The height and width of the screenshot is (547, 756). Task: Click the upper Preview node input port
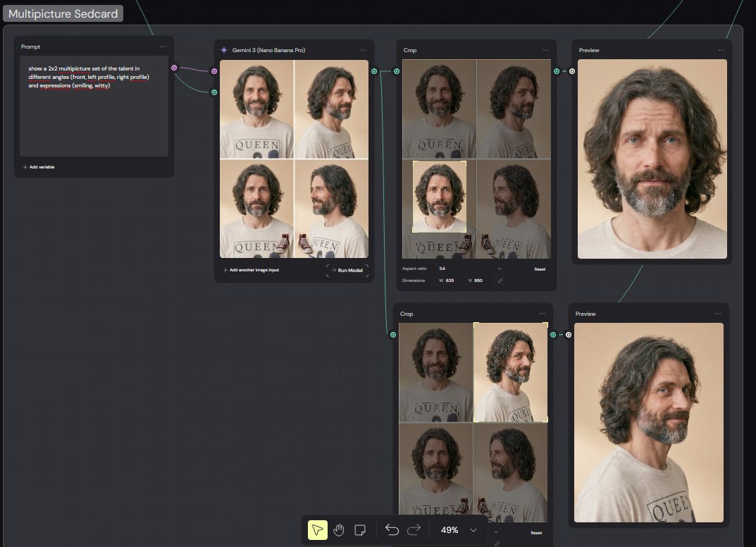click(x=572, y=71)
